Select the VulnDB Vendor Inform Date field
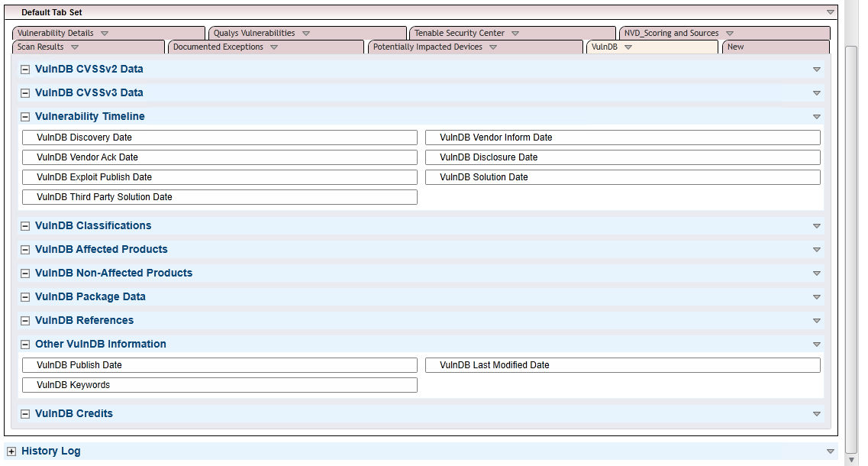Screen dimensions: 868x466 tap(623, 138)
